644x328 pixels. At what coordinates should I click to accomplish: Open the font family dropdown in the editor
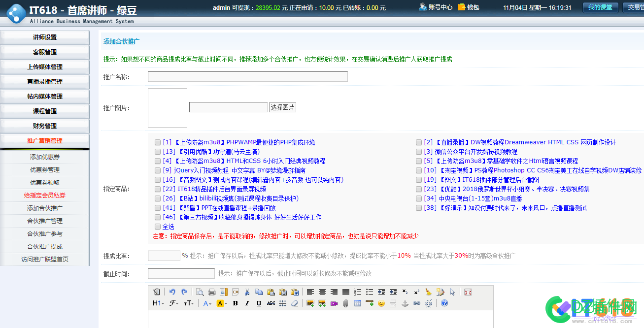[172, 303]
